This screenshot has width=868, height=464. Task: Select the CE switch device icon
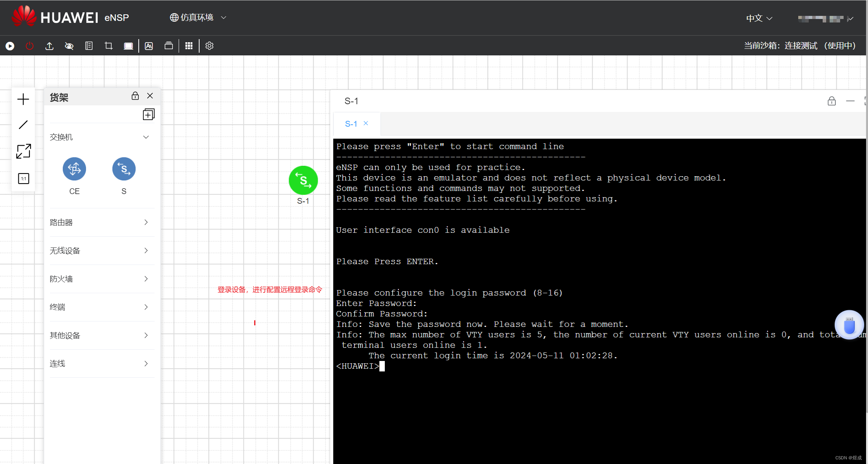74,169
